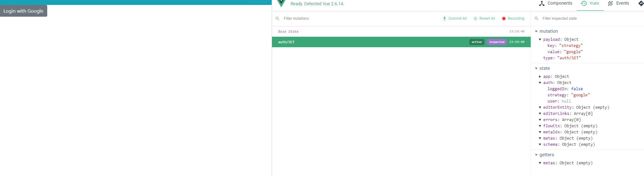Click the Commit All download icon
This screenshot has width=644, height=176.
point(445,19)
